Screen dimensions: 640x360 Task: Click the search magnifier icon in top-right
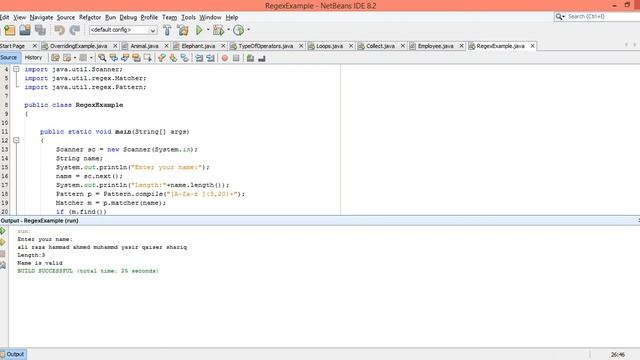(558, 16)
